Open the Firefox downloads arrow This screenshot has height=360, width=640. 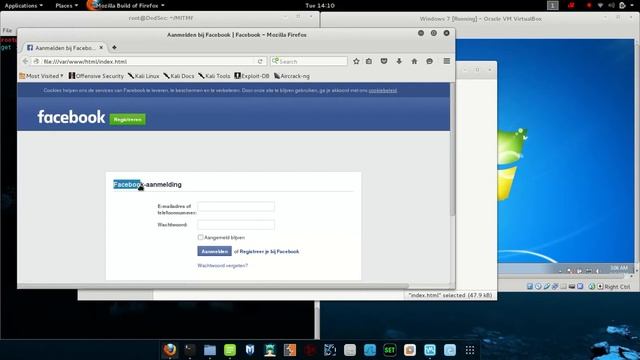(399, 61)
